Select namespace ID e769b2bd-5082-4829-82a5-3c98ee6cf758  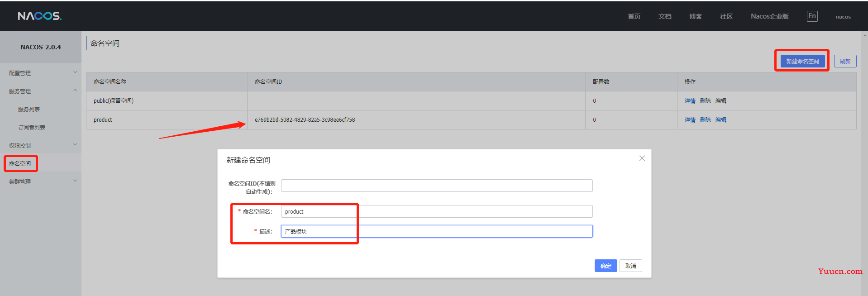coord(305,120)
